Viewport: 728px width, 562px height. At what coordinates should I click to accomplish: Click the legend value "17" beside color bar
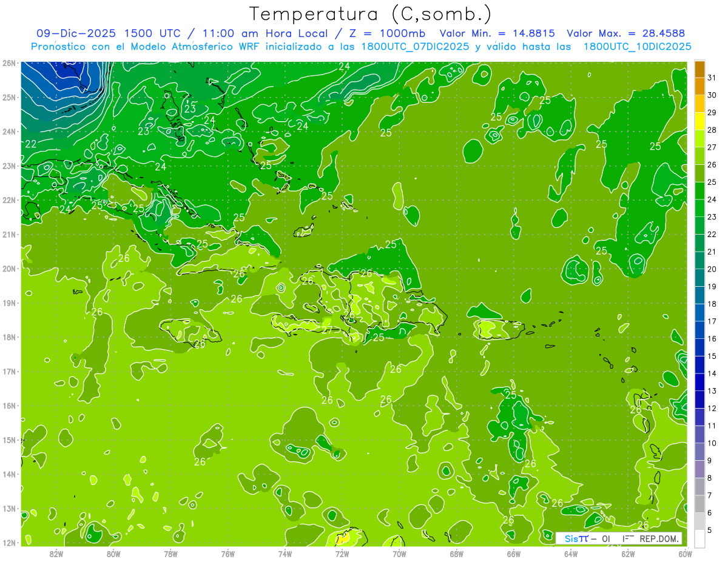tap(712, 321)
